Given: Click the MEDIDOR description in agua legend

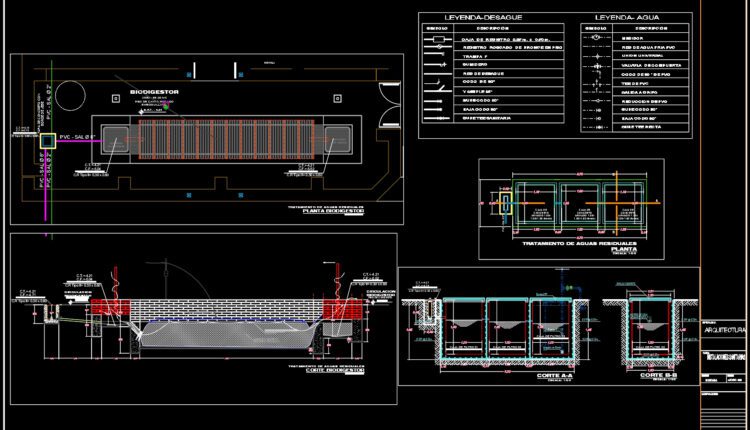Looking at the screenshot, I should point(632,38).
